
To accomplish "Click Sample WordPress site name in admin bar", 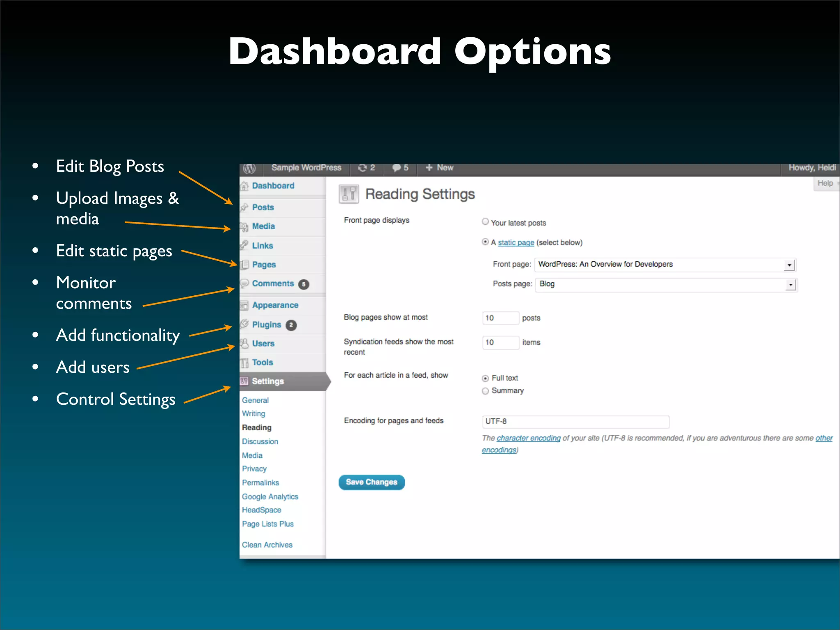I will (306, 168).
